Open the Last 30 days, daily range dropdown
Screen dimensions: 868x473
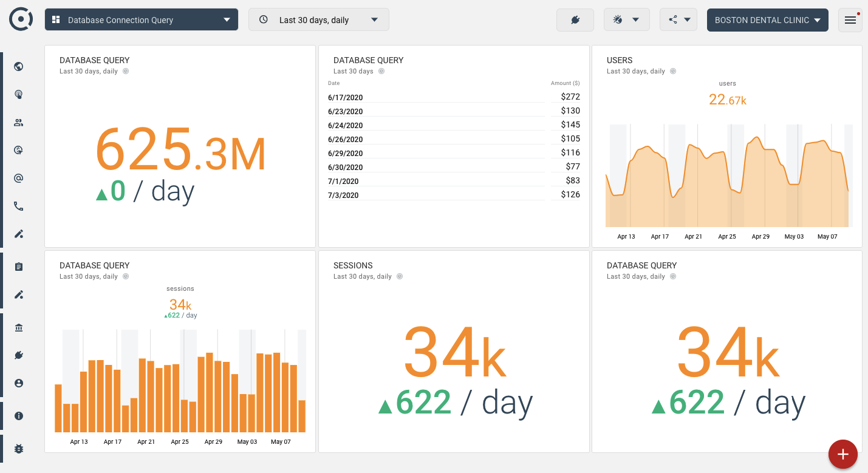(318, 20)
